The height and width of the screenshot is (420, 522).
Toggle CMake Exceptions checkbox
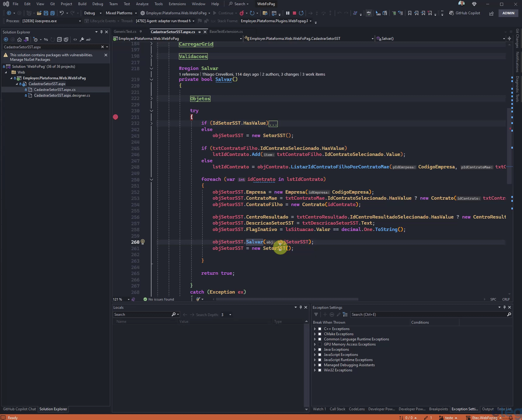[x=320, y=334]
